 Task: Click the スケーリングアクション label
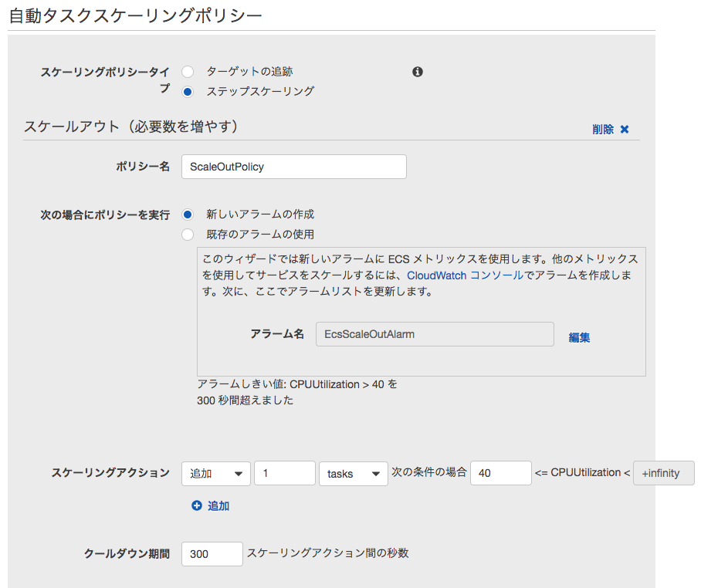(x=110, y=473)
